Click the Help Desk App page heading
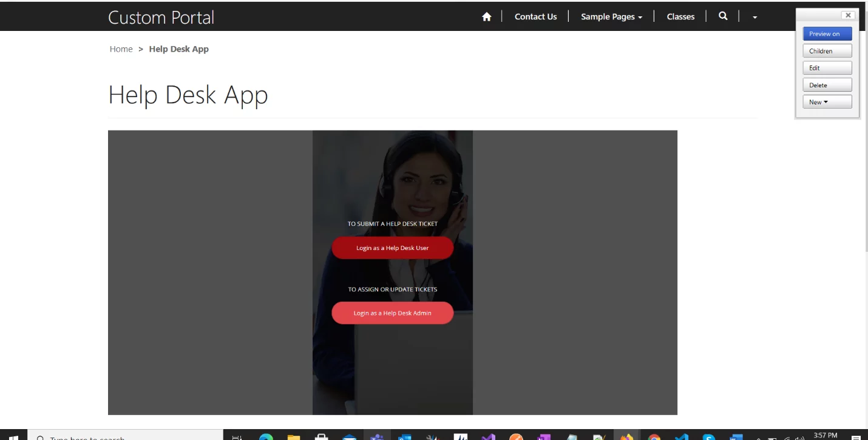The width and height of the screenshot is (868, 440). click(188, 95)
